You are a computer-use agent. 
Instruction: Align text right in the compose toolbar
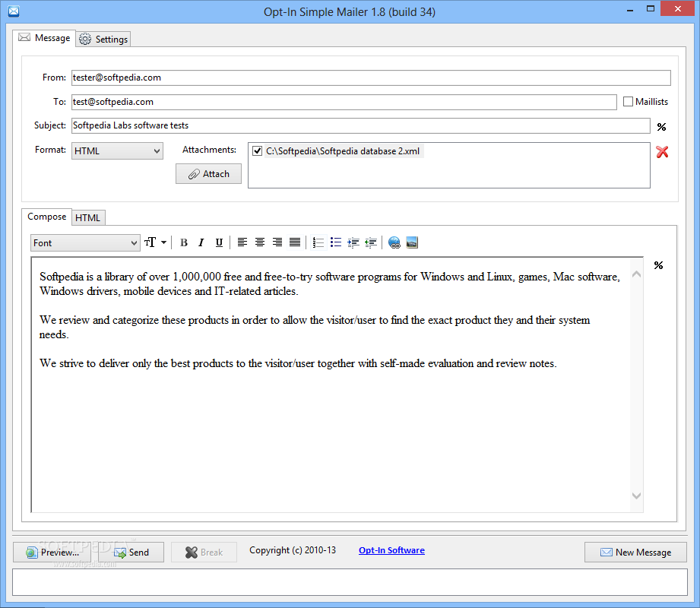[277, 242]
